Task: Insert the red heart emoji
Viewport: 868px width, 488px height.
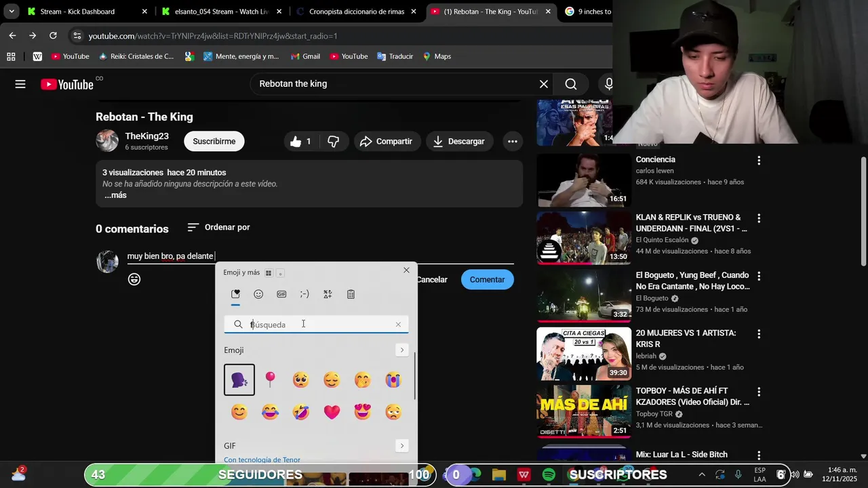Action: [332, 411]
